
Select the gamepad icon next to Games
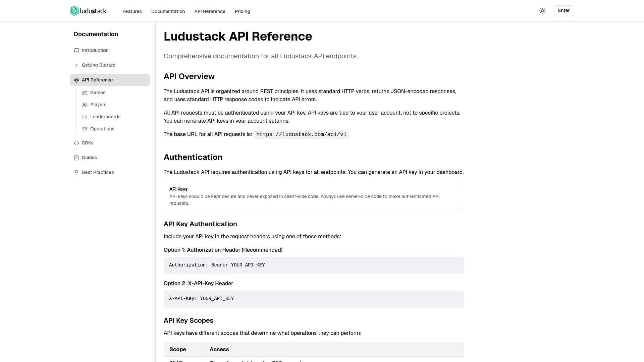click(85, 93)
